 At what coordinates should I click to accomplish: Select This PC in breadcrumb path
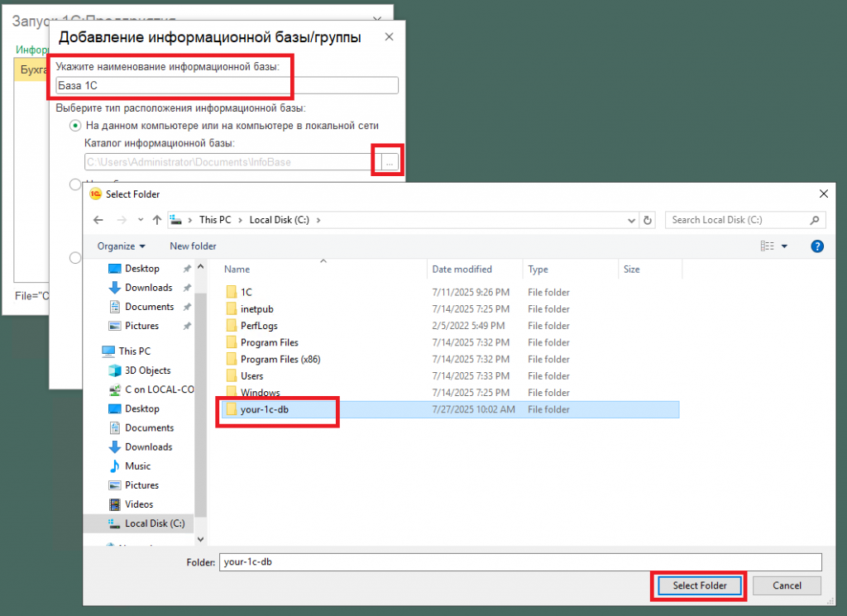[x=215, y=220]
